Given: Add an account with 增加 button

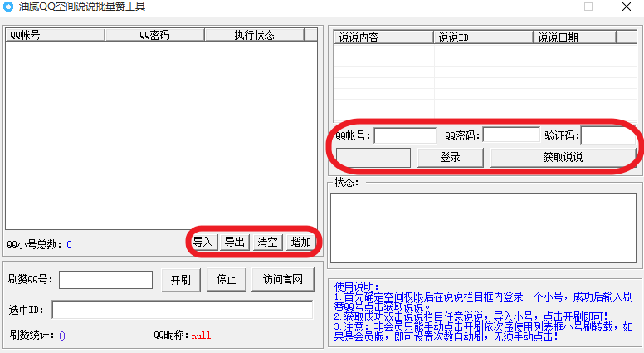Looking at the screenshot, I should 300,242.
